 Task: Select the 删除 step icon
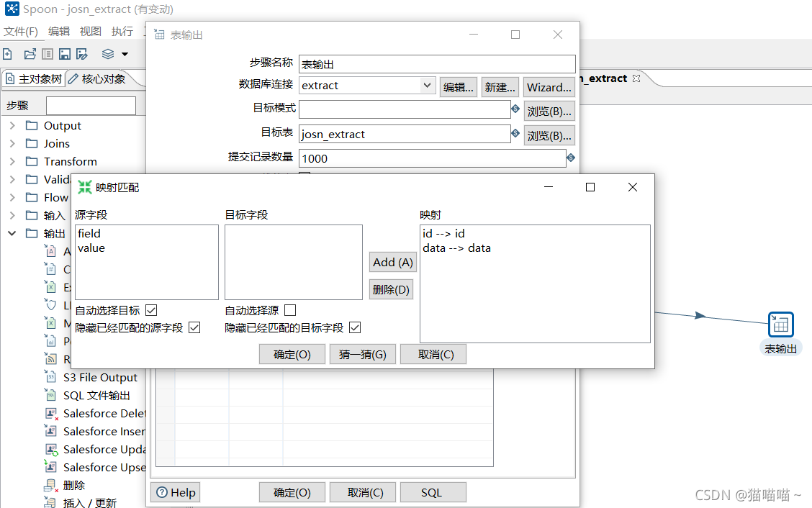point(50,485)
